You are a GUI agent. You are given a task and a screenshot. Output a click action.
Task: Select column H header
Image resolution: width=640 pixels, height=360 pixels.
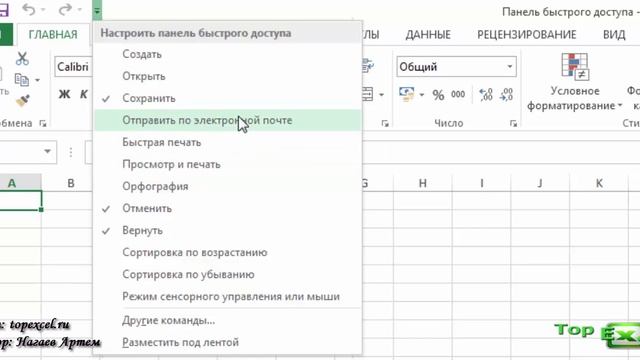tap(422, 183)
